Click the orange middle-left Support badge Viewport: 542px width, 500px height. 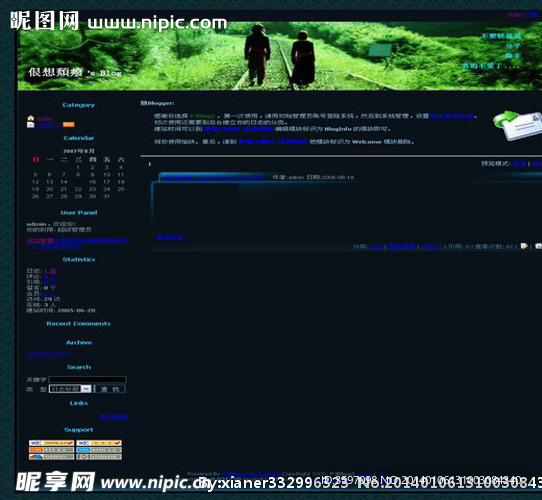point(52,450)
